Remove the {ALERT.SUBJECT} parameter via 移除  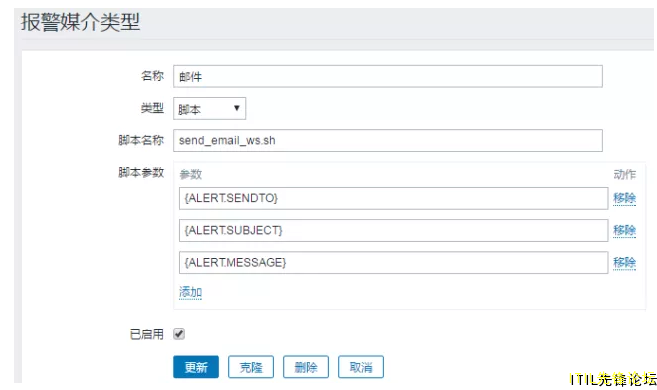click(624, 230)
